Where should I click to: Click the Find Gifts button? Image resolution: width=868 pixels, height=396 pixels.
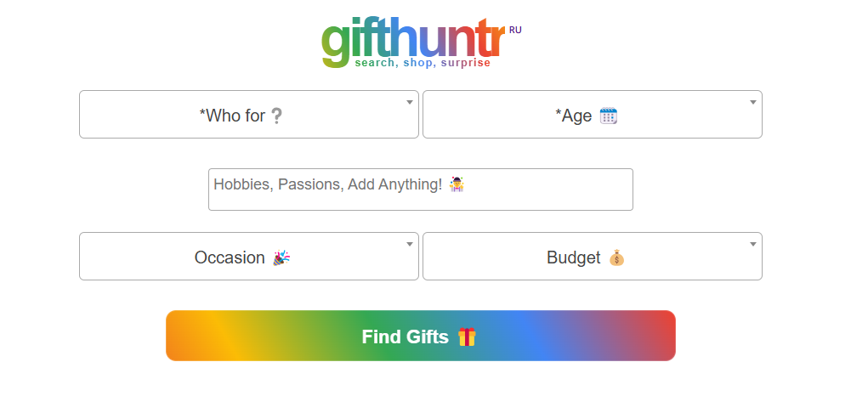421,336
